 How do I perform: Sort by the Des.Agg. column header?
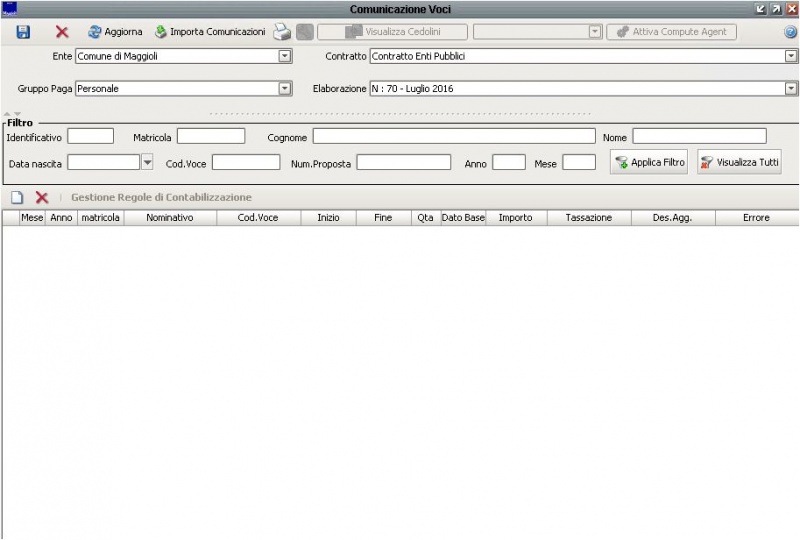pyautogui.click(x=672, y=217)
